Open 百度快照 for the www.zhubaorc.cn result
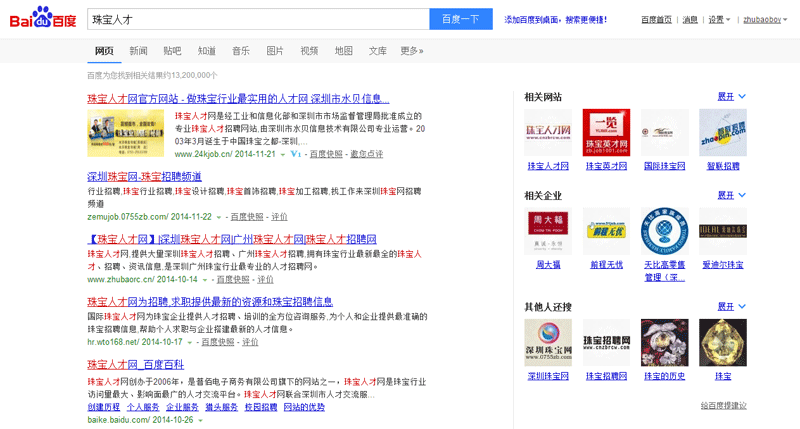 click(233, 280)
